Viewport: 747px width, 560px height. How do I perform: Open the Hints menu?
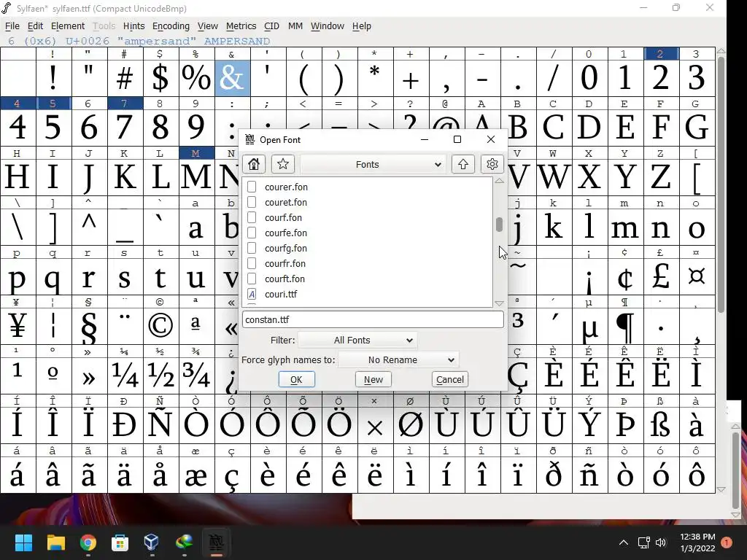[x=133, y=26]
